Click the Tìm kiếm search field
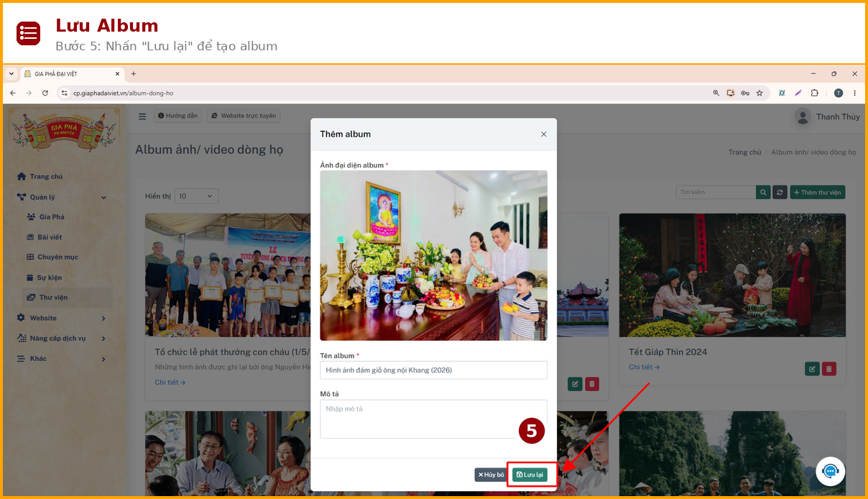This screenshot has height=499, width=868. (716, 192)
